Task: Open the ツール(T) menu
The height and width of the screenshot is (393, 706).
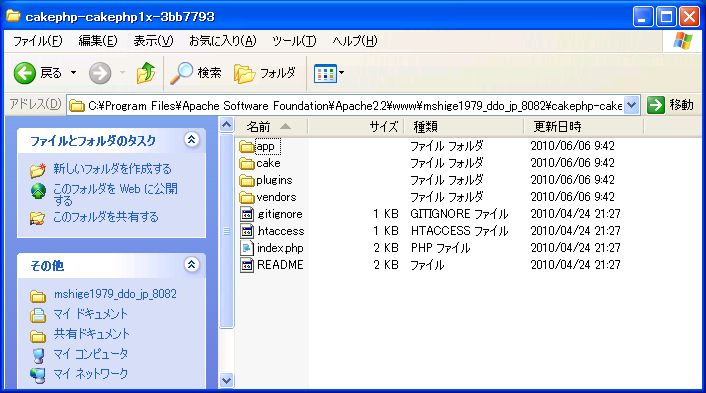Action: [294, 41]
